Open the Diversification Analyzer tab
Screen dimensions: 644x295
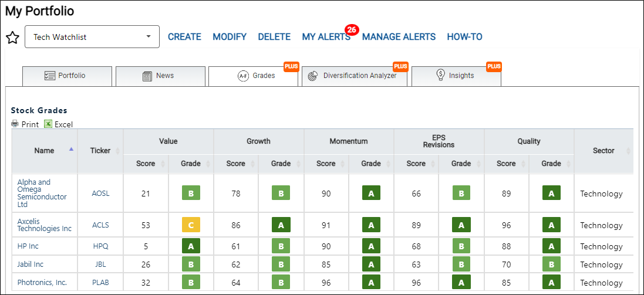coord(355,76)
